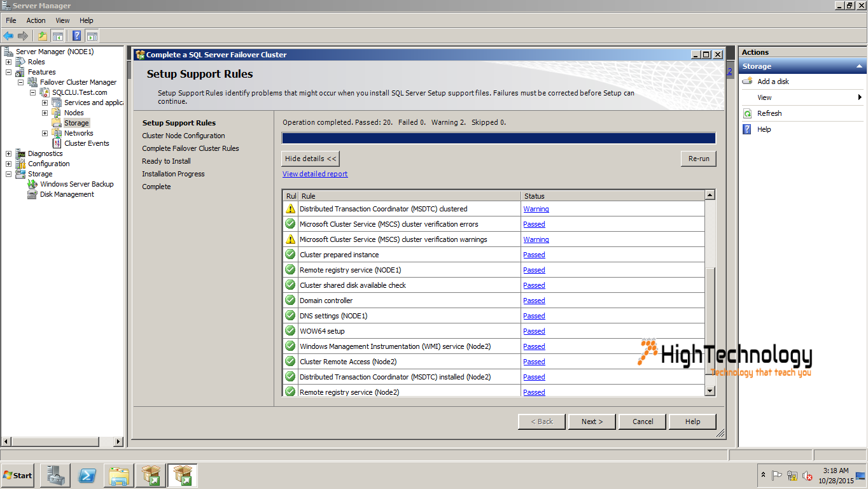The image size is (868, 489).
Task: Collapse the Features tree node
Action: click(x=8, y=72)
